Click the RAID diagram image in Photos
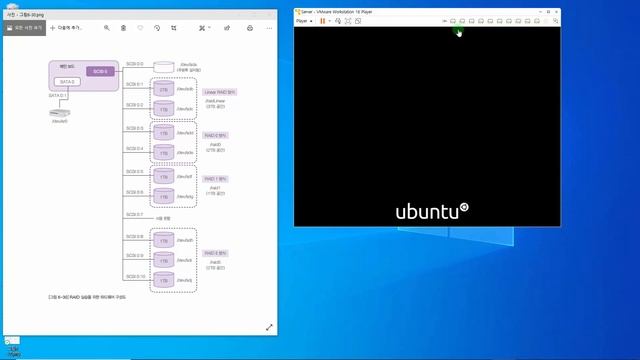Viewport: 640px width, 360px height. click(142, 180)
